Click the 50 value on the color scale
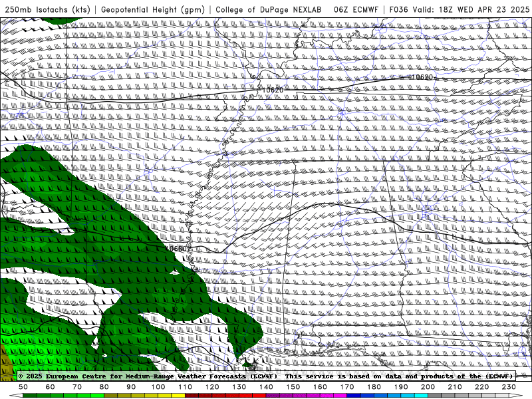 tap(23, 387)
